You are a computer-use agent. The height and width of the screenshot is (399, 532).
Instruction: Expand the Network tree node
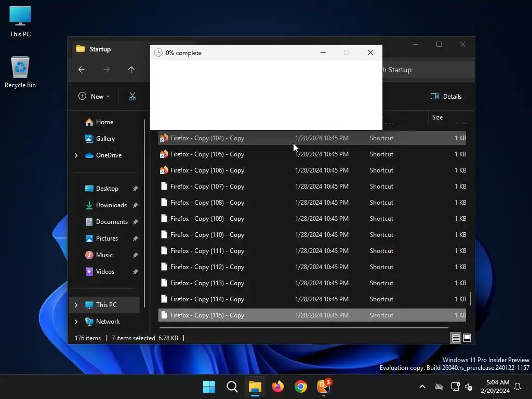pyautogui.click(x=76, y=322)
